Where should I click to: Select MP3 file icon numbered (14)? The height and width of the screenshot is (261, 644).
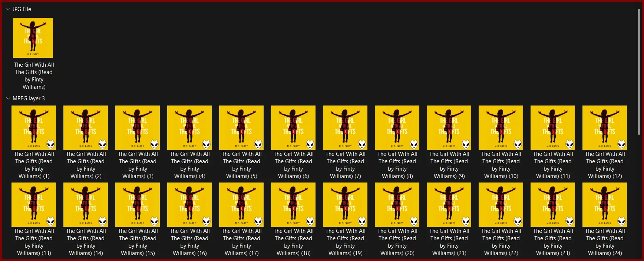click(x=86, y=205)
